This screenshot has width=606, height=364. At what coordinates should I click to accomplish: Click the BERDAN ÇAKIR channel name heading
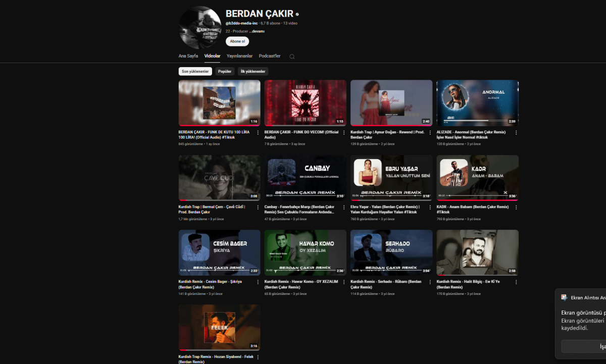click(260, 14)
